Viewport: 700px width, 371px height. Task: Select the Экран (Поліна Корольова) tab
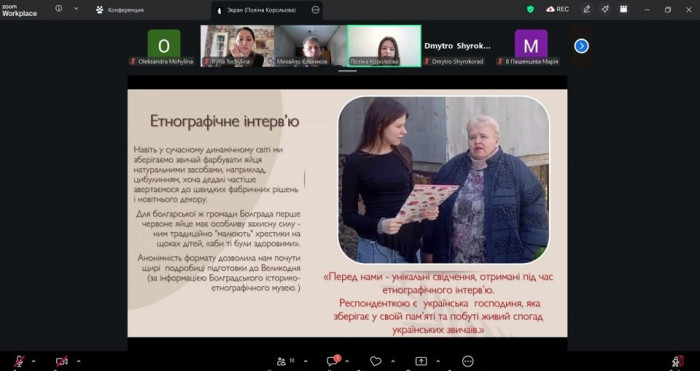coord(267,10)
